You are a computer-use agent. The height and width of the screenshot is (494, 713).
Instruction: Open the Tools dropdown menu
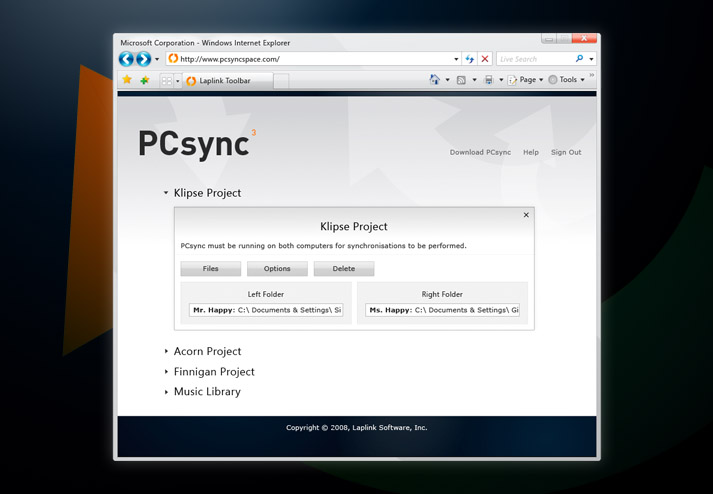pyautogui.click(x=567, y=80)
